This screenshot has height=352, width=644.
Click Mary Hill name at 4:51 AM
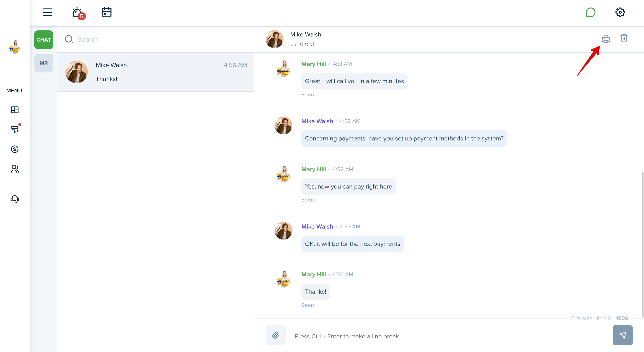313,64
